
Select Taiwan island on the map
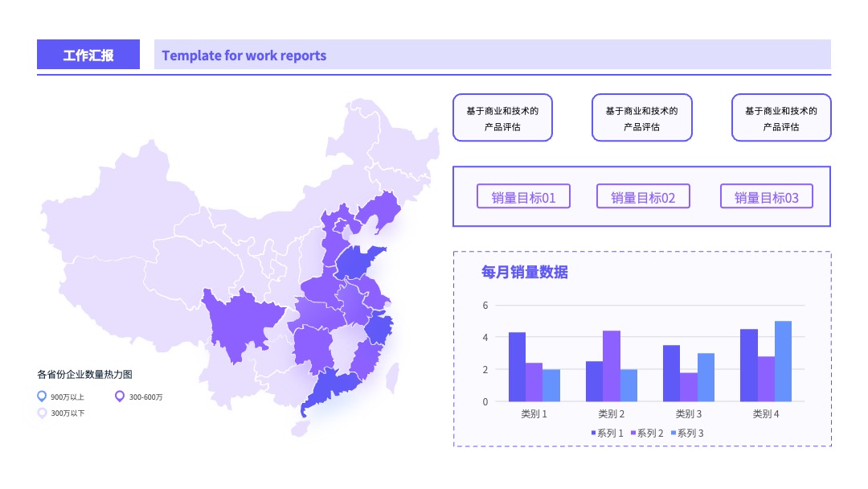point(392,378)
